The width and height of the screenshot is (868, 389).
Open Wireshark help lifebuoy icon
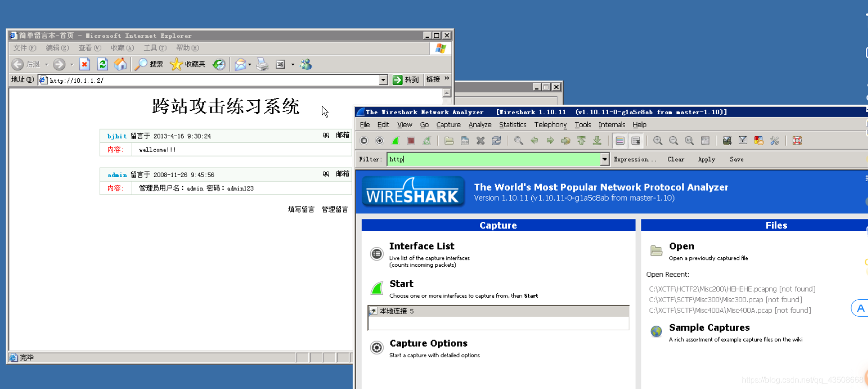797,141
